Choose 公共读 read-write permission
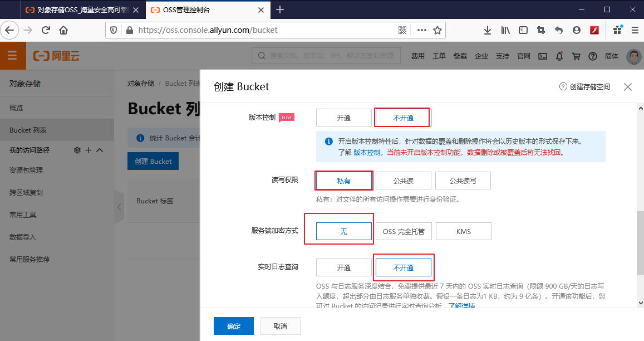The height and width of the screenshot is (341, 644). pyautogui.click(x=404, y=181)
